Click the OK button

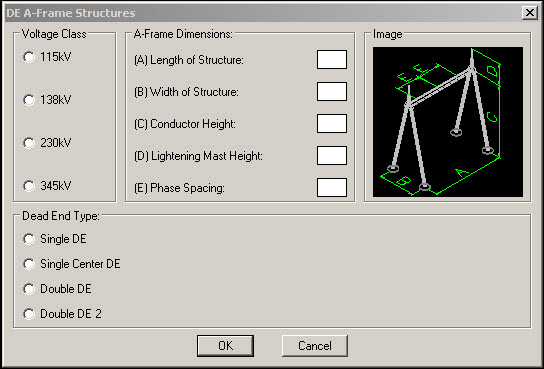(226, 346)
